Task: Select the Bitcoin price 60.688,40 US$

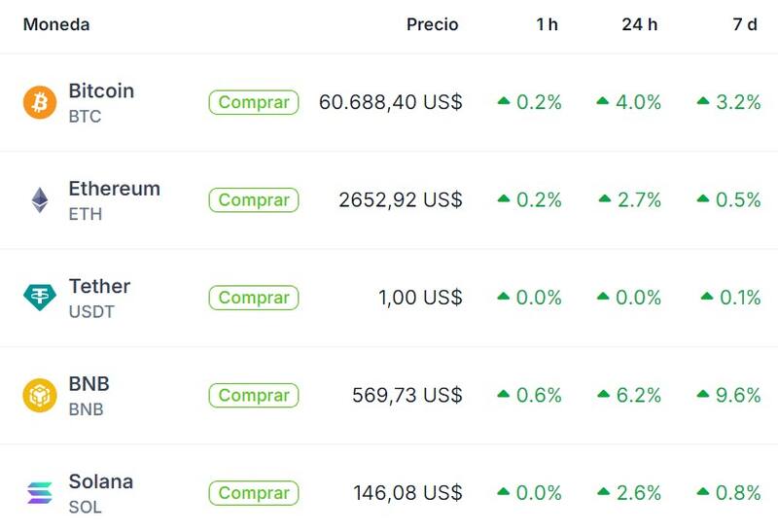Action: 391,102
